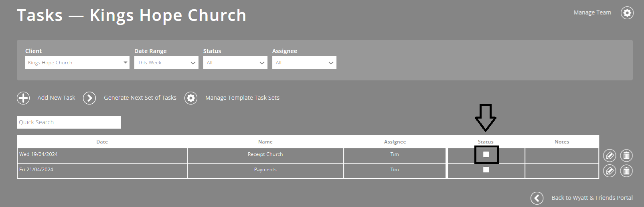
Task: Click Manage Template Task Sets text
Action: click(242, 98)
